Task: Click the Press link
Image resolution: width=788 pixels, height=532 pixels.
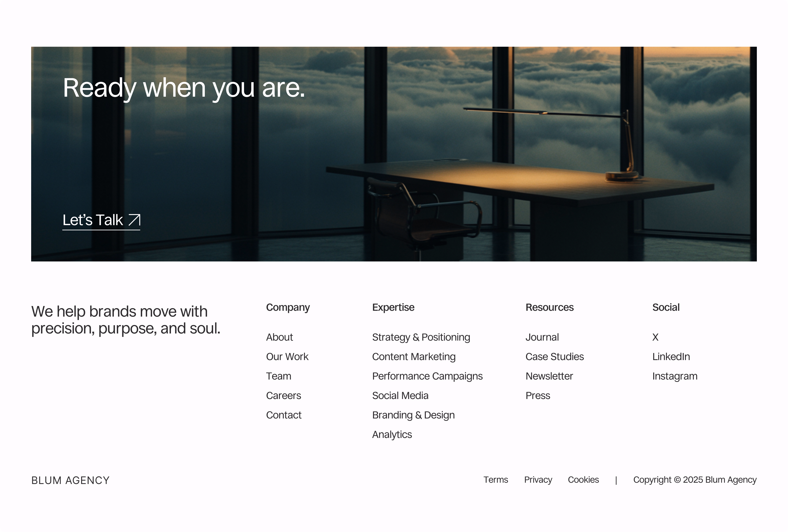Action: pos(538,396)
